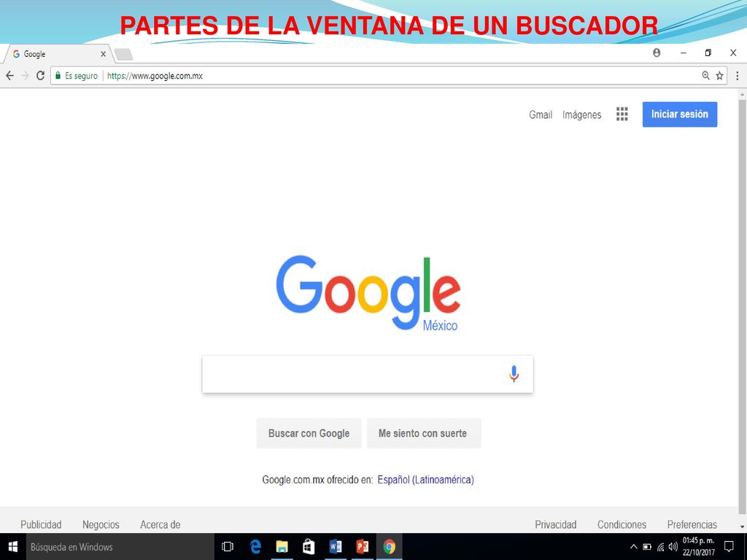
Task: Click Me siento con suerte button
Action: click(x=424, y=433)
